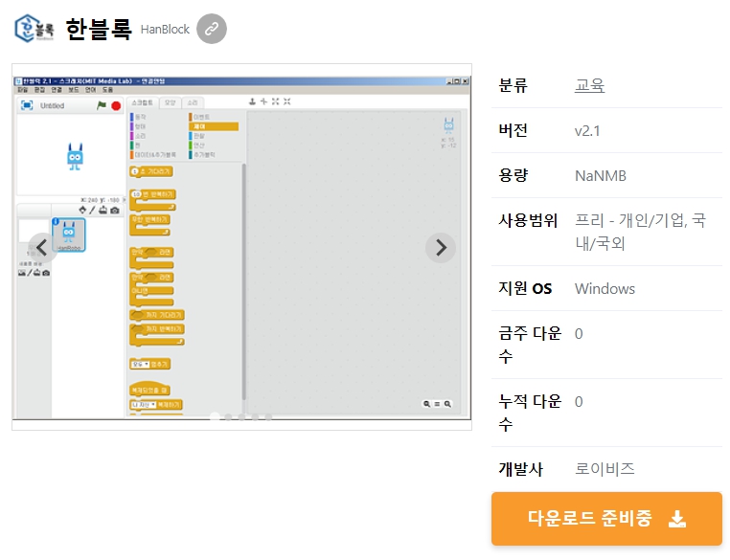Screen dimensions: 730x560
Task: Click the 분류 label
Action: [513, 85]
